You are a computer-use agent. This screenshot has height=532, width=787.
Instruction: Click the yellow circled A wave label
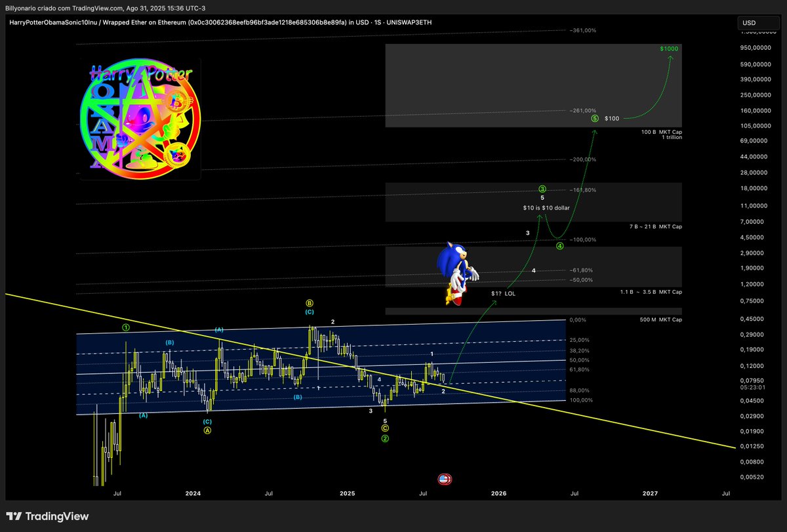click(x=207, y=431)
